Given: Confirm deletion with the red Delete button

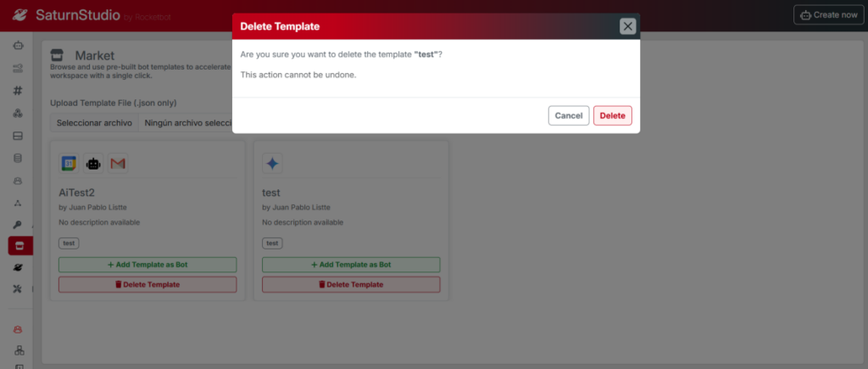Looking at the screenshot, I should [x=612, y=115].
